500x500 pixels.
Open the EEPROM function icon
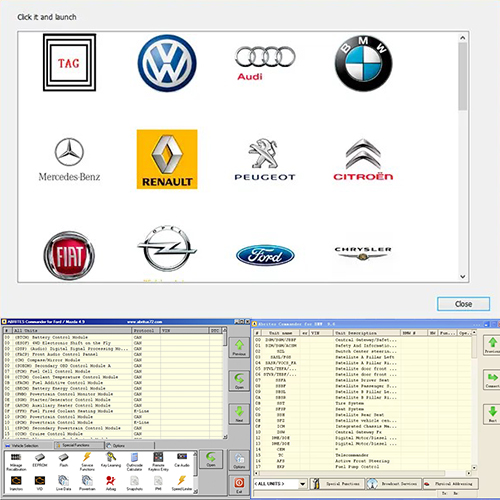click(x=40, y=460)
